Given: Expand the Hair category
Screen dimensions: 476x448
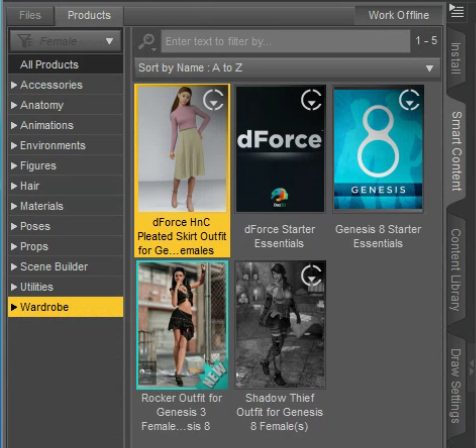Looking at the screenshot, I should pyautogui.click(x=14, y=186).
